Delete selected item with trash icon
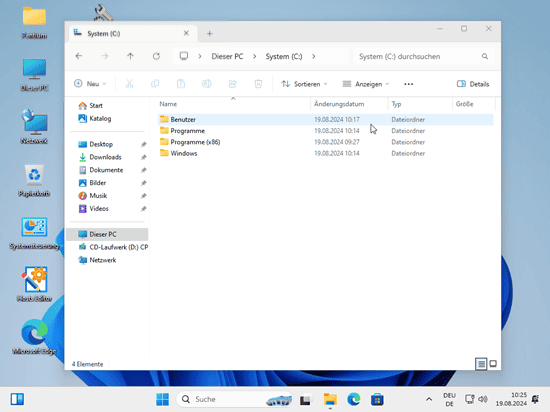The width and height of the screenshot is (550, 412). click(x=258, y=84)
